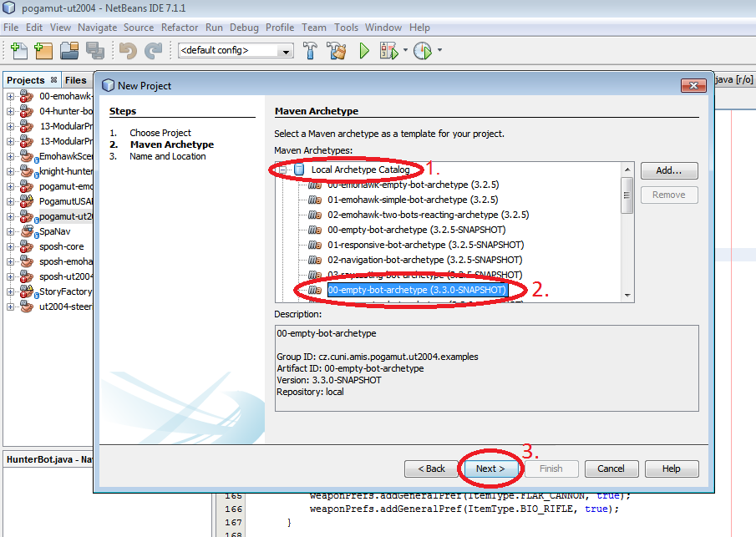The width and height of the screenshot is (756, 537).
Task: Click the Clean and Build broom icon
Action: (x=337, y=50)
